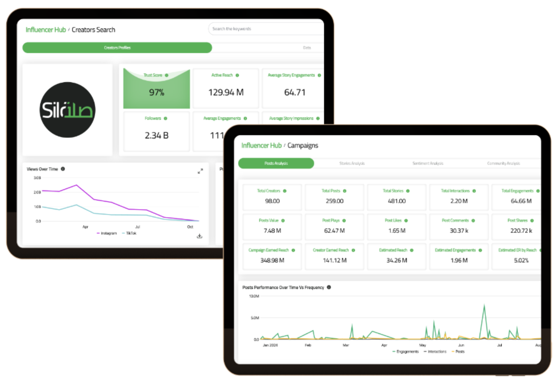Click the Post Likes info icon
The image size is (553, 392).
pyautogui.click(x=406, y=221)
